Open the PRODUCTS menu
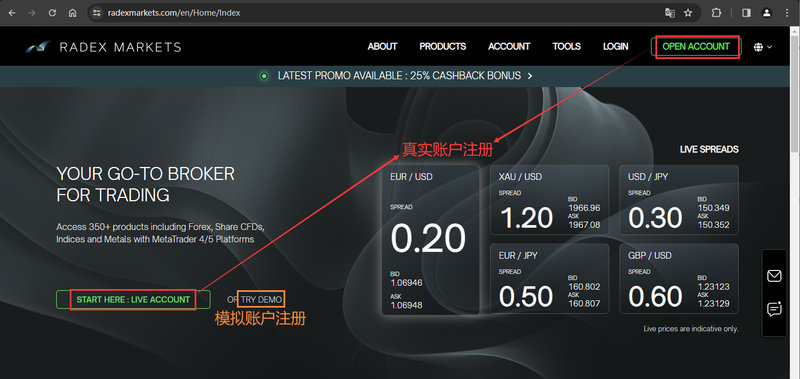Image resolution: width=800 pixels, height=379 pixels. pos(442,46)
